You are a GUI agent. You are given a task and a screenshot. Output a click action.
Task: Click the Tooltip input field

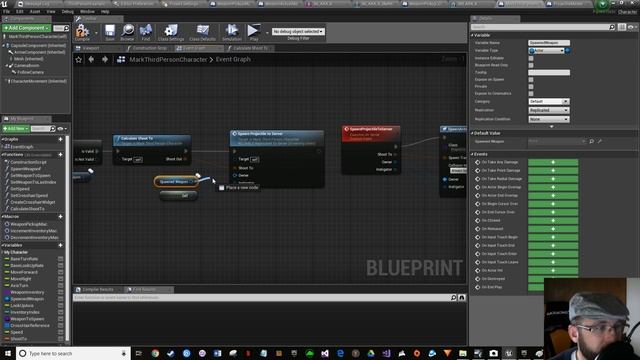pyautogui.click(x=549, y=73)
